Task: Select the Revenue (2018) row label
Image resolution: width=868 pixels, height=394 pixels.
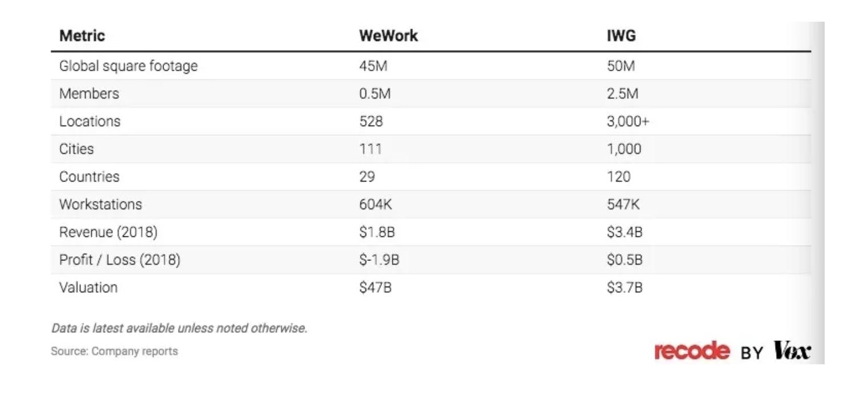Action: [x=108, y=232]
